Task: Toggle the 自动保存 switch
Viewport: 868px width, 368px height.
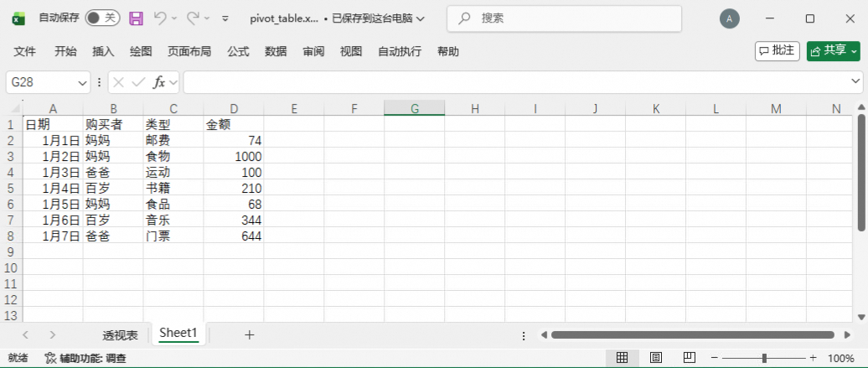Action: coord(102,18)
